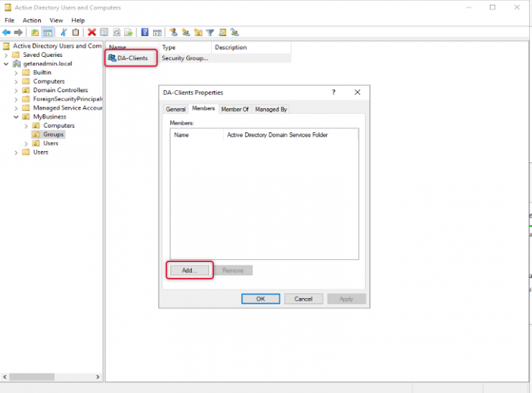Viewport: 532px width, 393px height.
Task: Click the Create new group icon
Action: coord(186,33)
